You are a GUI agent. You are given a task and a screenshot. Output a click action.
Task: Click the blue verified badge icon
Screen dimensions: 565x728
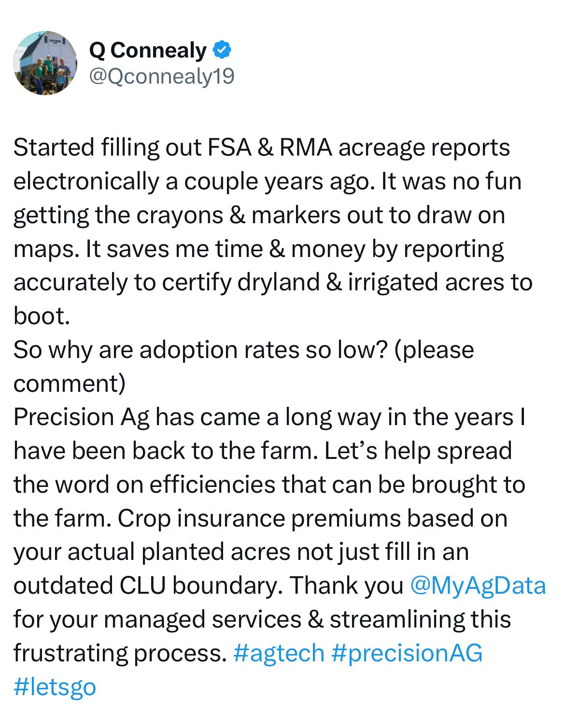tap(222, 50)
